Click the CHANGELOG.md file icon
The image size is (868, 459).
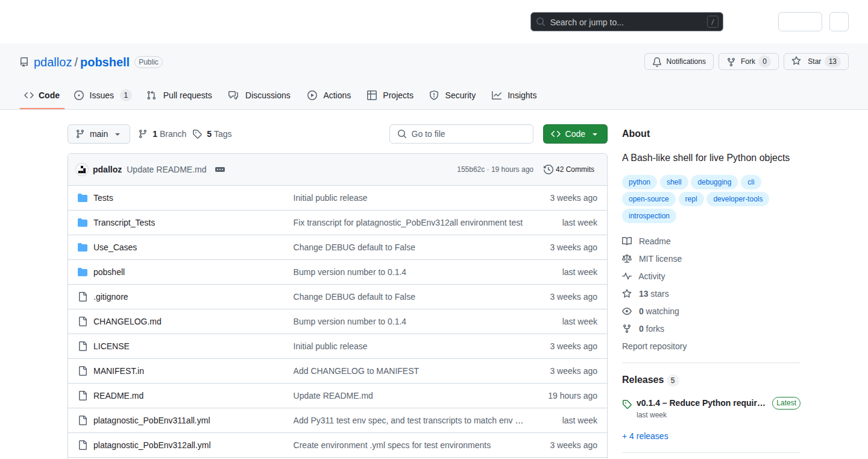coord(83,321)
